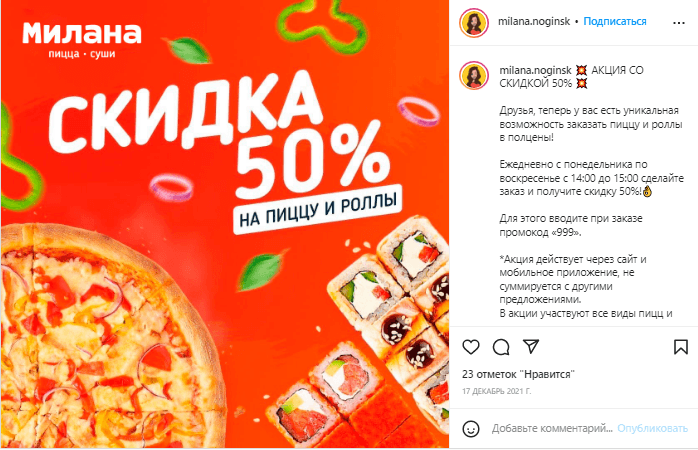The height and width of the screenshot is (450, 698).
Task: Click the НА ПИЦЦУ И РОЛЛЫ banner label
Action: pos(318,209)
